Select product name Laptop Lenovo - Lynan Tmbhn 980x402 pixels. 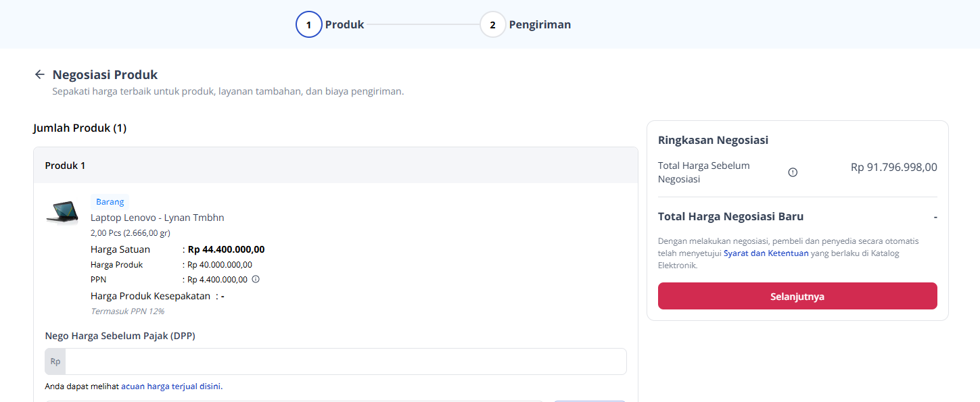(x=158, y=218)
